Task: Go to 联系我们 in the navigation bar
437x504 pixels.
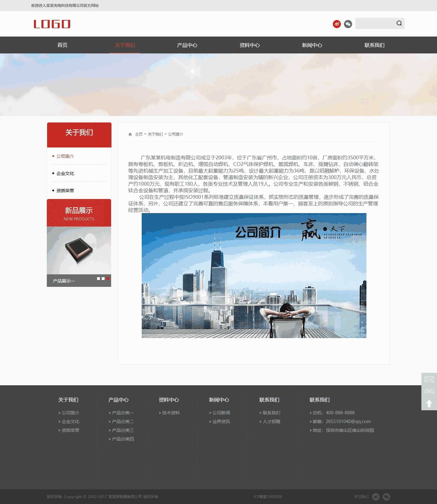Action: pyautogui.click(x=374, y=45)
